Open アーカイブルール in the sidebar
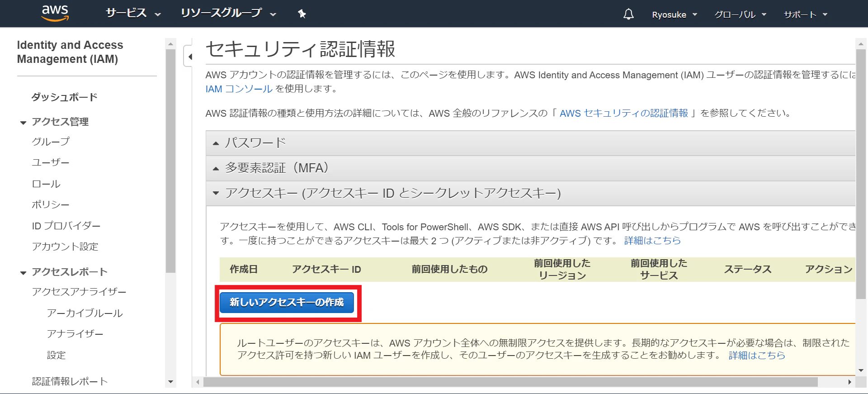The height and width of the screenshot is (394, 868). (x=85, y=313)
